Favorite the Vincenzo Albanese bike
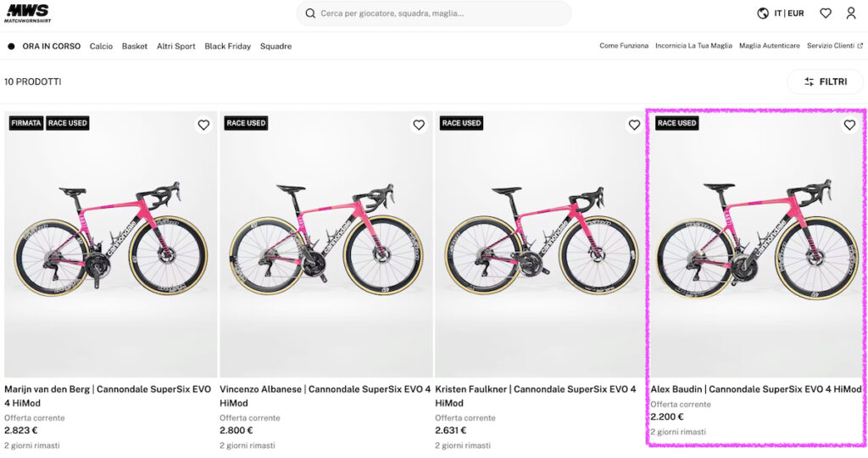 419,125
